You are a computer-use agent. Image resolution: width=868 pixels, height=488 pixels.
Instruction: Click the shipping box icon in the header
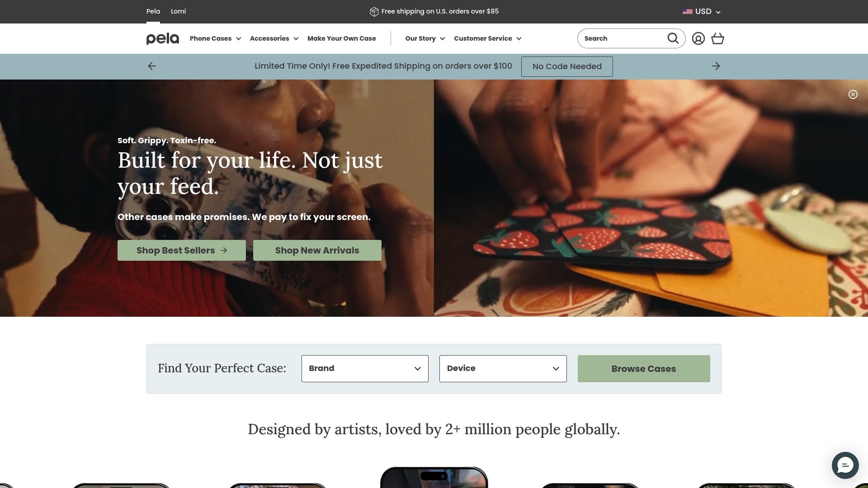click(374, 11)
